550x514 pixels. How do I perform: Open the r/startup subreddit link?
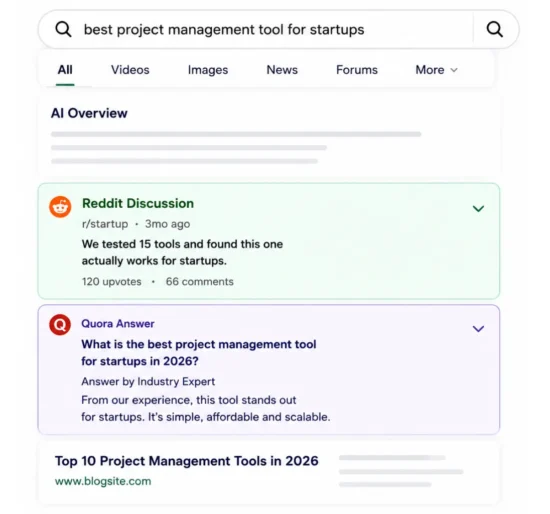pyautogui.click(x=105, y=224)
